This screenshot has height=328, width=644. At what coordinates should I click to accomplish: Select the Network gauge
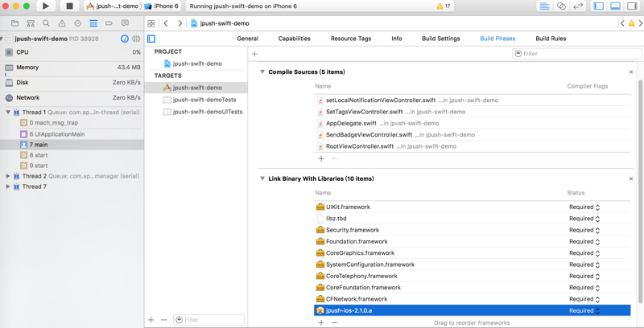72,98
